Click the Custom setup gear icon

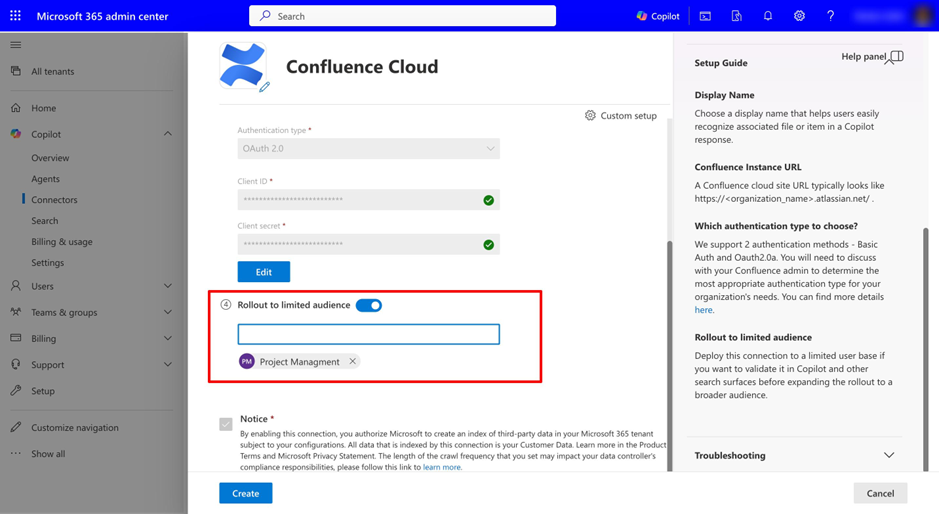tap(590, 115)
